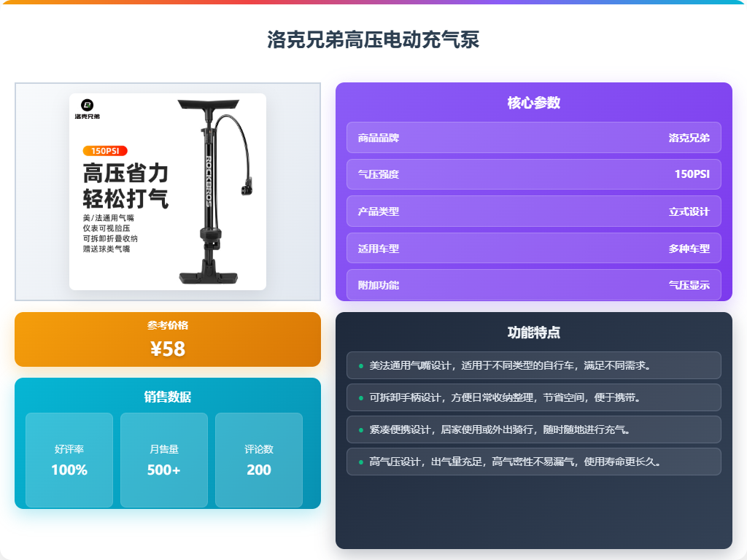The width and height of the screenshot is (747, 560).
Task: Open the air pump product image
Action: (x=168, y=192)
